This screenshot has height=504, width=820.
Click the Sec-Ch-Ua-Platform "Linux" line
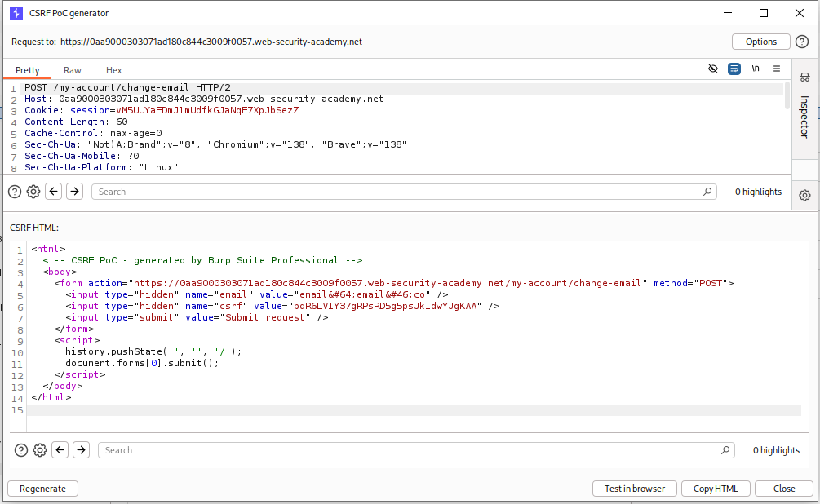tap(101, 167)
